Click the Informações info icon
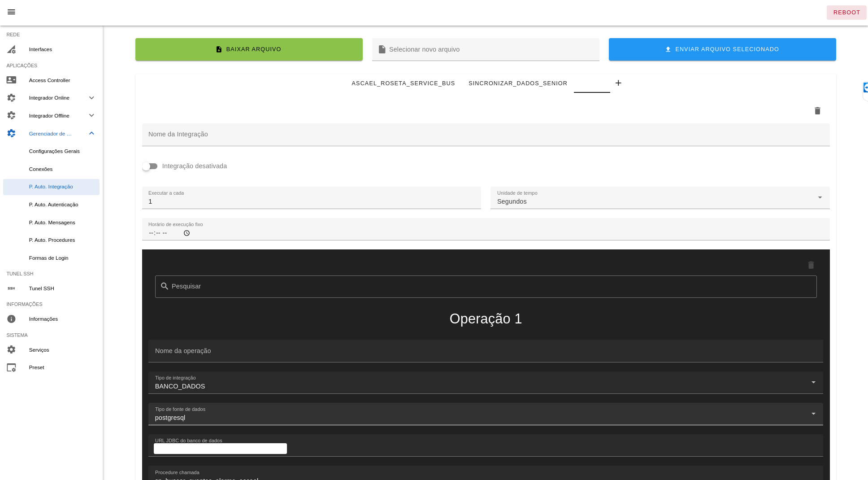Viewport: 868px width, 480px height. 11,319
